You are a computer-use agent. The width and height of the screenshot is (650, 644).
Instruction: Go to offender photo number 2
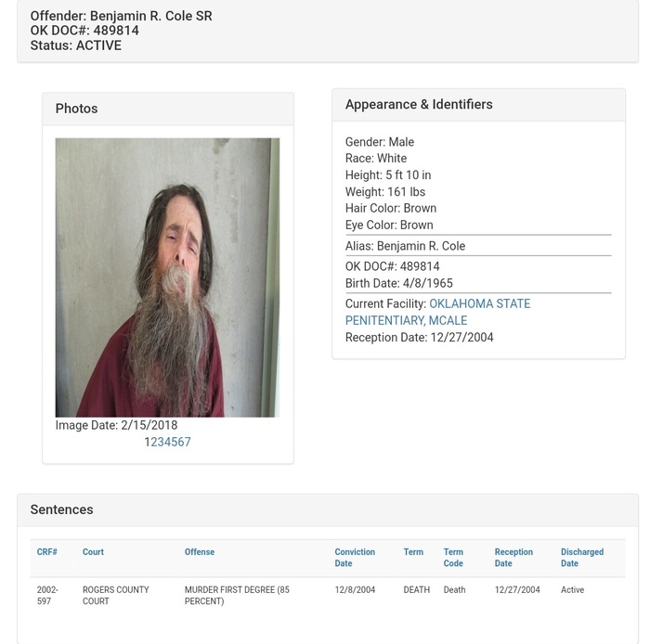[x=153, y=442]
